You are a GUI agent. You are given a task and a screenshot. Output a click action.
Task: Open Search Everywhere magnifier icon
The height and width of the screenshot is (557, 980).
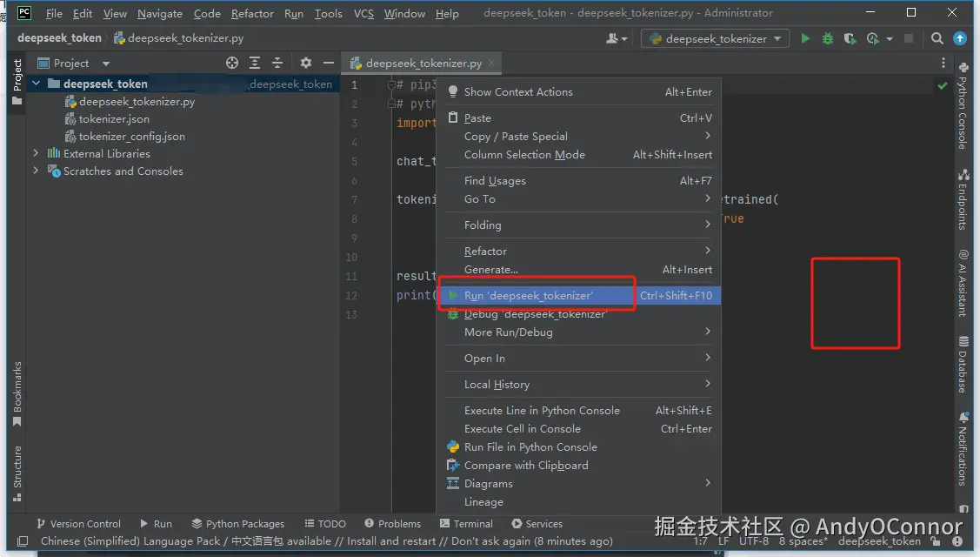coord(937,39)
